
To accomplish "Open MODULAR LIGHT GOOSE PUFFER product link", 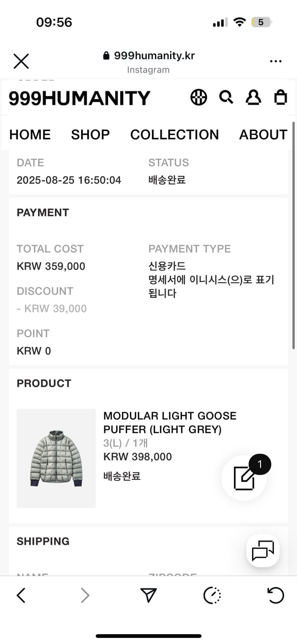I will point(170,423).
